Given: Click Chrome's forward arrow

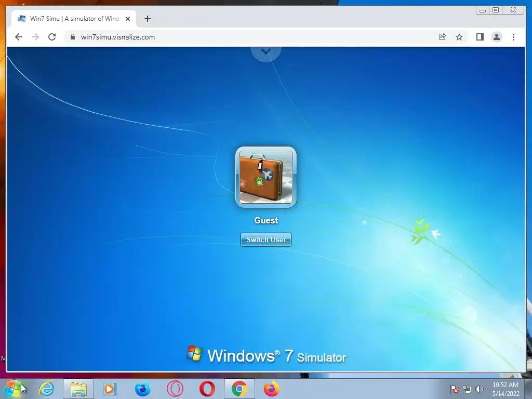Looking at the screenshot, I should [35, 37].
